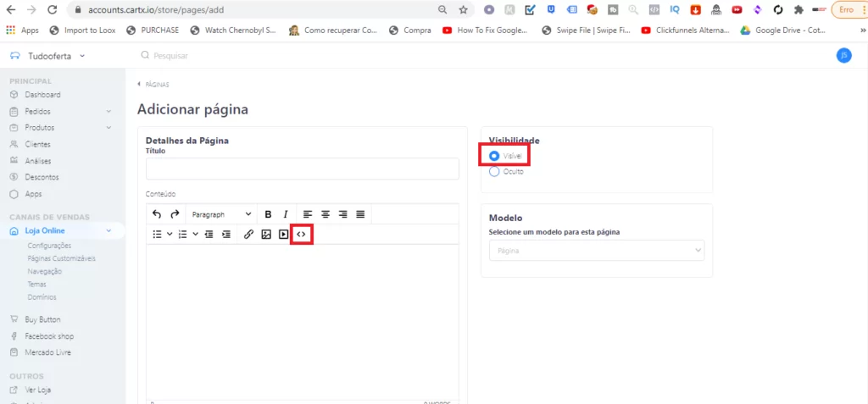Increase indent in the editor
Screen dimensions: 868x404
point(226,235)
